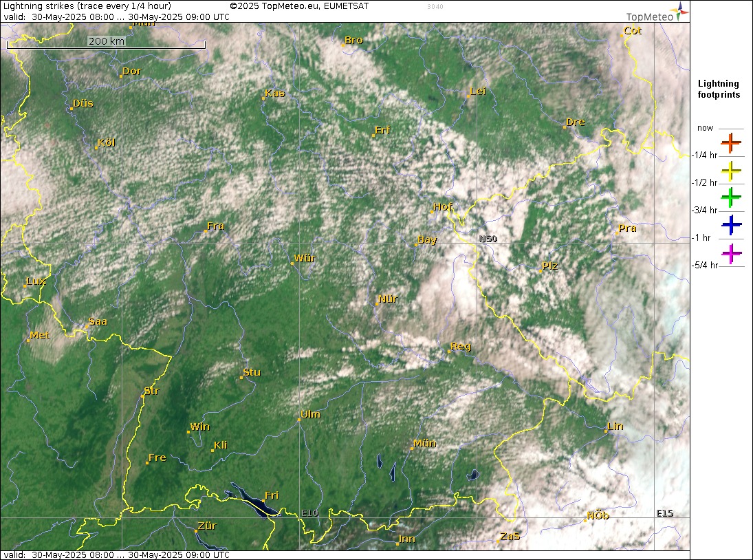The width and height of the screenshot is (753, 560).
Task: Select the 'Bay' city label
Action: [x=427, y=239]
